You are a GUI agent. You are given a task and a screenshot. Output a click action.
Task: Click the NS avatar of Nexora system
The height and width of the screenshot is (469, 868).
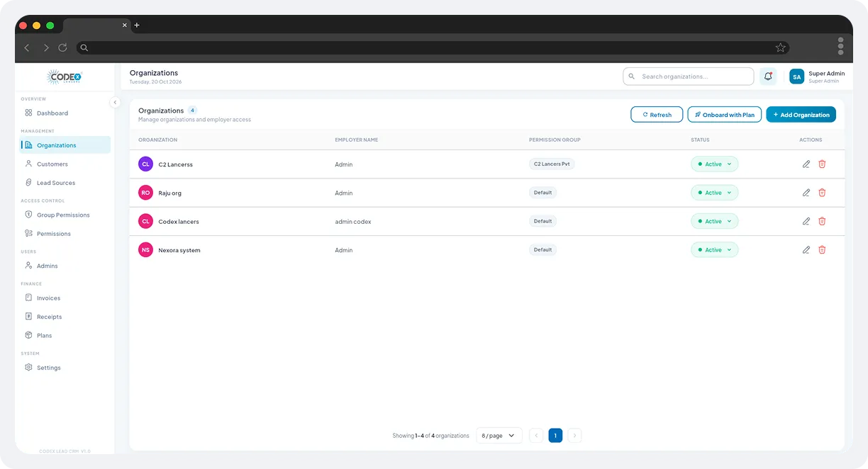[x=145, y=250]
